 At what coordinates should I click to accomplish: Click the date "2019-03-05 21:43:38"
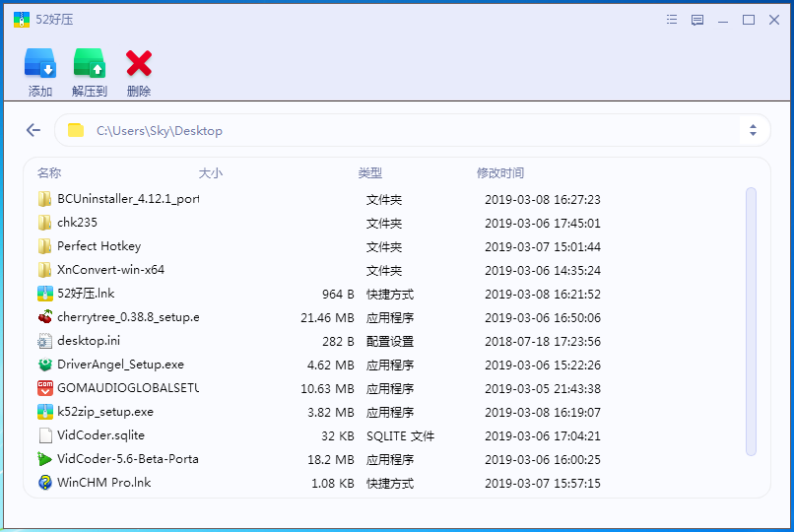pos(543,389)
